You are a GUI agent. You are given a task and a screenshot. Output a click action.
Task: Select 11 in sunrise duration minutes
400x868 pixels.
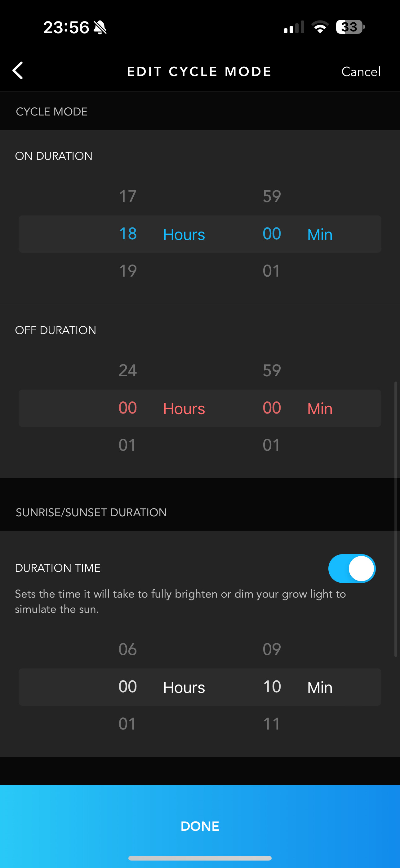pos(271,724)
